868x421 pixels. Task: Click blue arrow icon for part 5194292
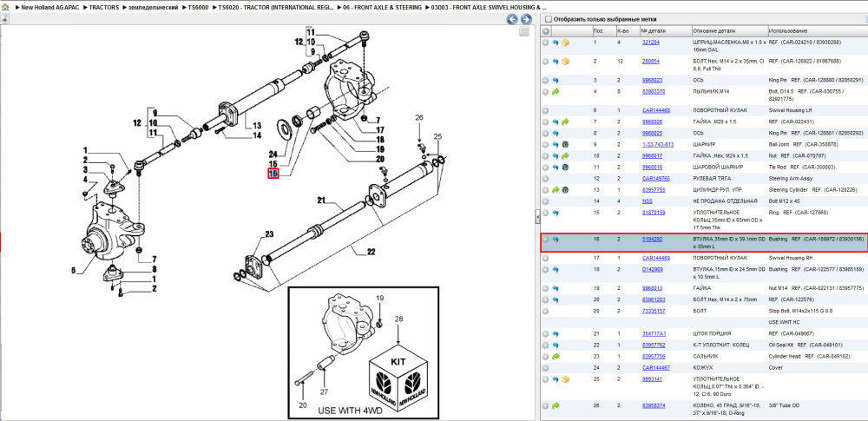click(556, 240)
